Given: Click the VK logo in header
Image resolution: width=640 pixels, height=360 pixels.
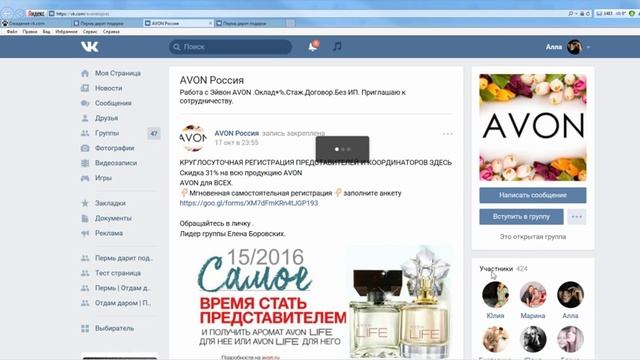Looking at the screenshot, I should (89, 47).
